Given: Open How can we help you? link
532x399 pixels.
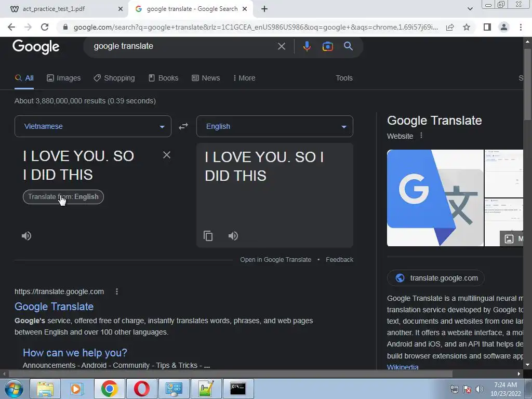Looking at the screenshot, I should click(75, 353).
